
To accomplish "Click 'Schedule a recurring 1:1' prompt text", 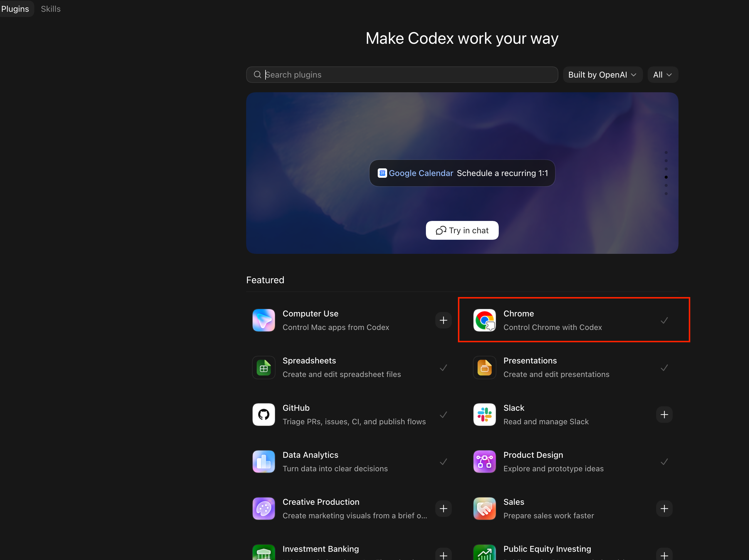I will [x=502, y=173].
